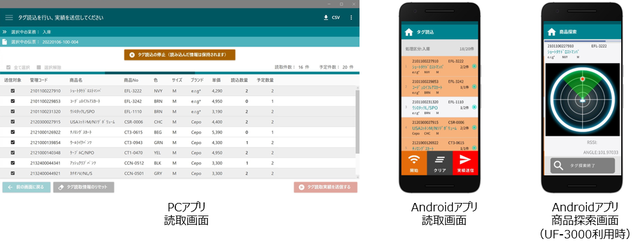
Task: Expand the 選択中の伝票 document row
Action: tap(5, 42)
